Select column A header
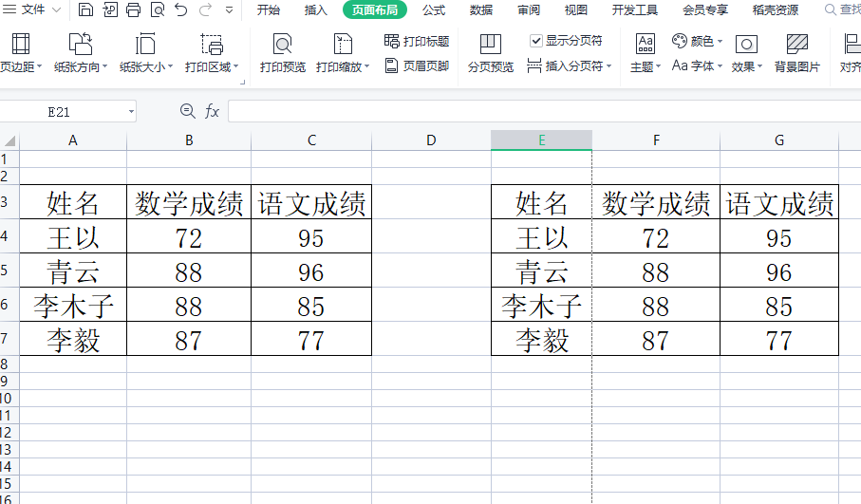 73,140
